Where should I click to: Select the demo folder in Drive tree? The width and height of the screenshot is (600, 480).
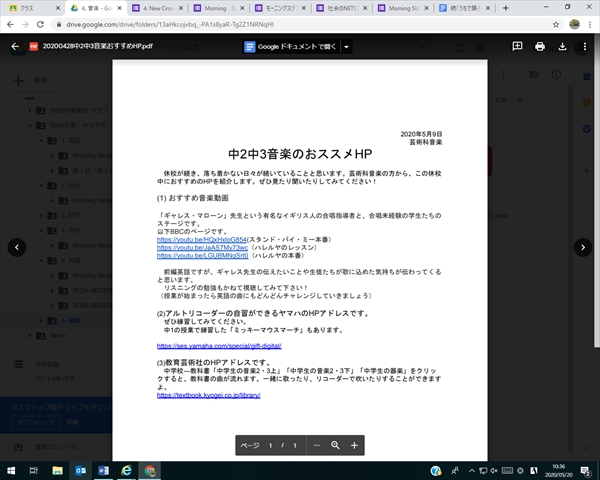click(x=57, y=335)
